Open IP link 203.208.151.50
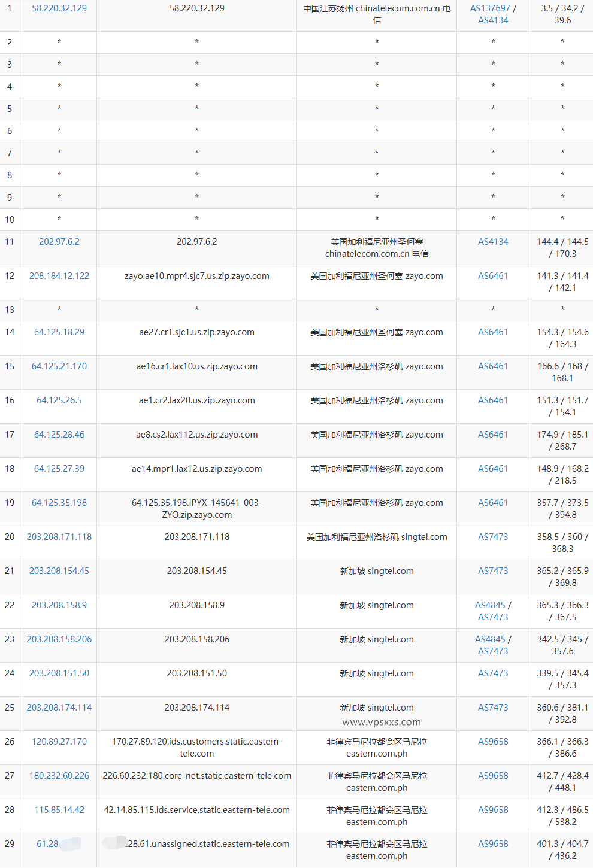593x868 pixels. coord(59,673)
